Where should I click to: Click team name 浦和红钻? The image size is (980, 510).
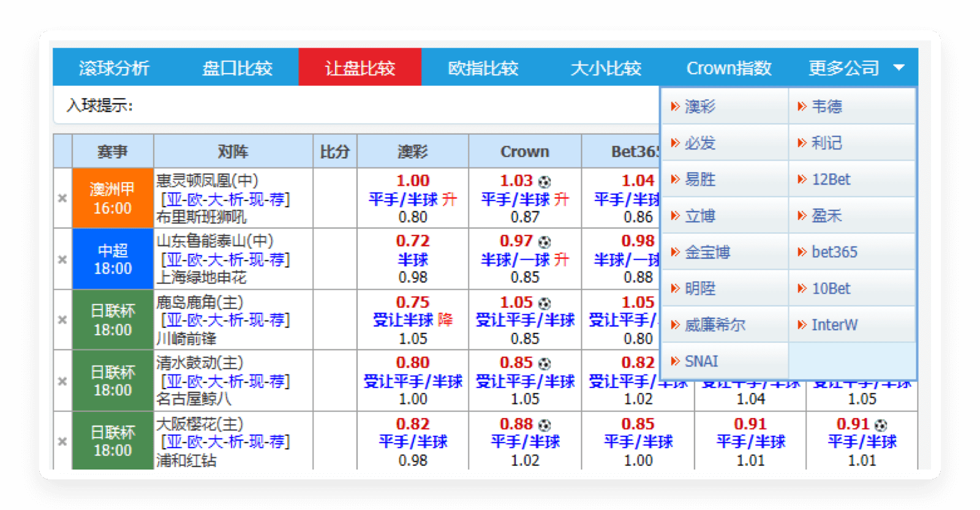point(186,460)
